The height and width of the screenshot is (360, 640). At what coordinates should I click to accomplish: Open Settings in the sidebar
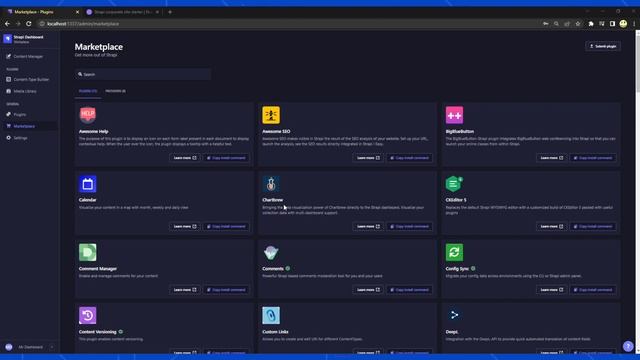(17, 138)
